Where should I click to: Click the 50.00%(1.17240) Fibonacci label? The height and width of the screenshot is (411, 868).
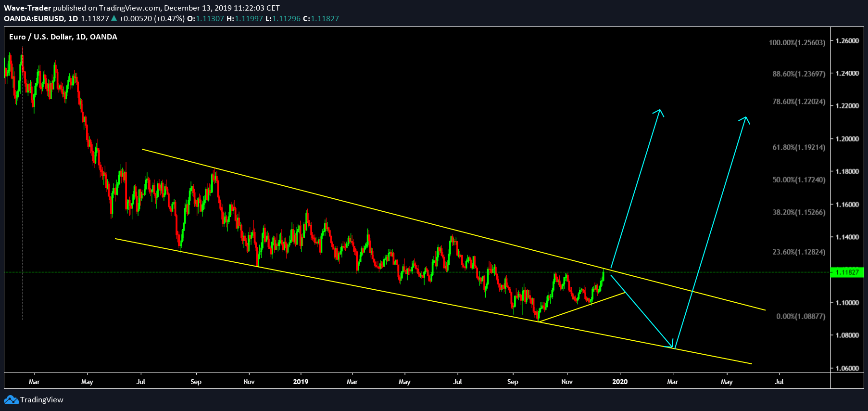pyautogui.click(x=799, y=180)
